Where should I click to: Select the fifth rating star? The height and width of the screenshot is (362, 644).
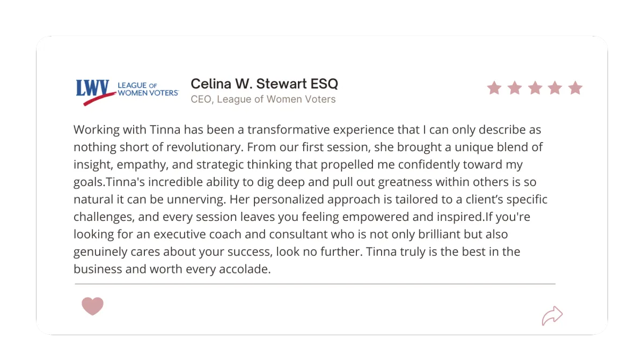point(575,88)
